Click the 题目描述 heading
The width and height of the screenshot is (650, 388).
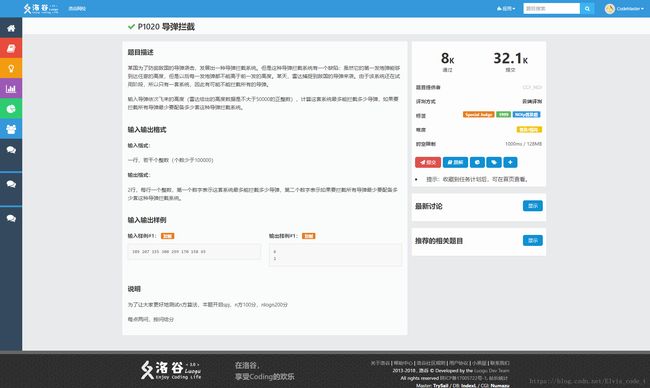pos(141,52)
